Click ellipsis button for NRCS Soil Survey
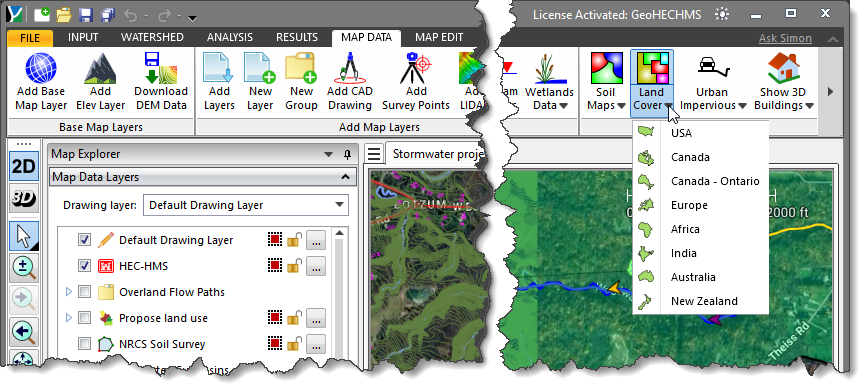Image resolution: width=865 pixels, height=386 pixels. 316,344
